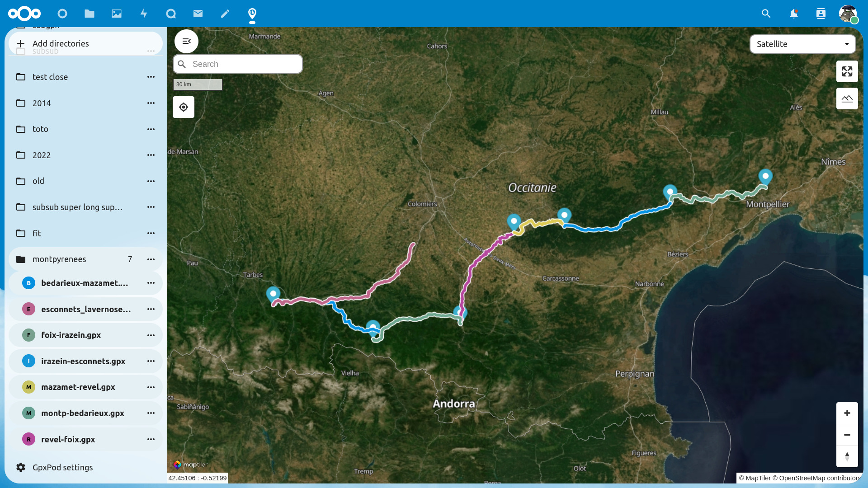Toggle terrain elevation button
Image resolution: width=868 pixels, height=488 pixels.
847,99
